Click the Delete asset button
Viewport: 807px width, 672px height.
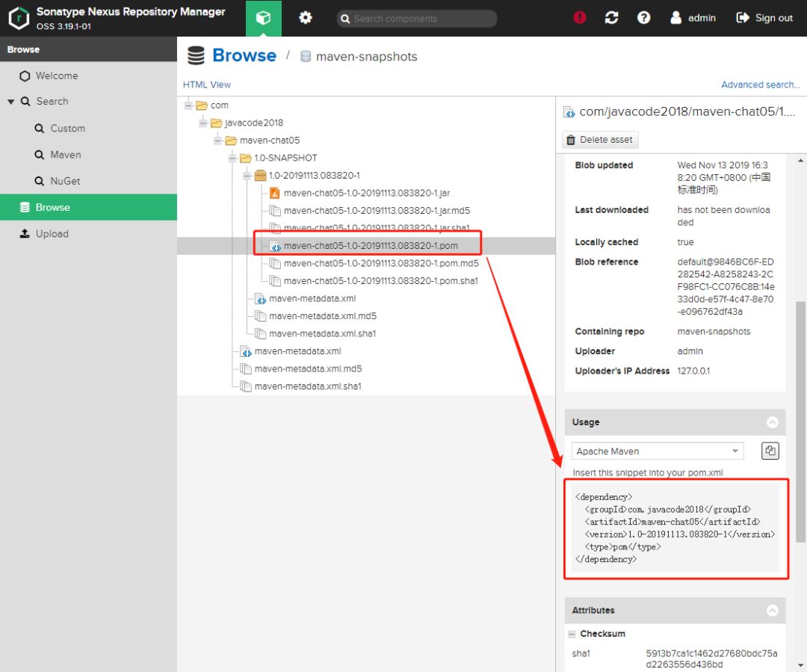coord(599,140)
